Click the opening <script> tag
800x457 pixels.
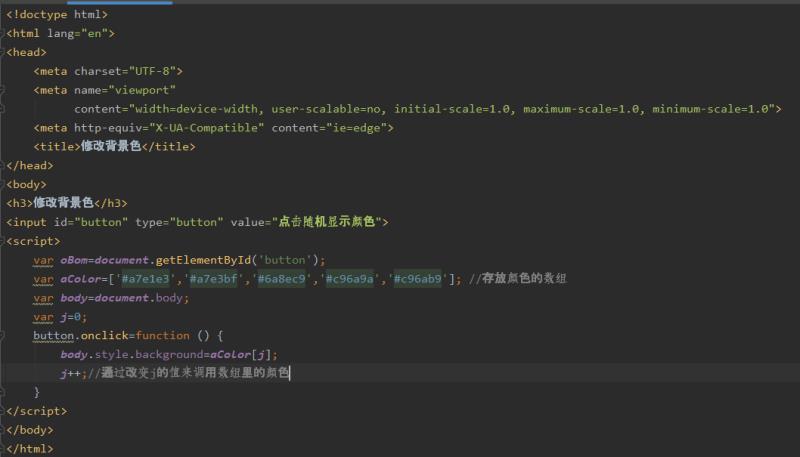(x=33, y=241)
